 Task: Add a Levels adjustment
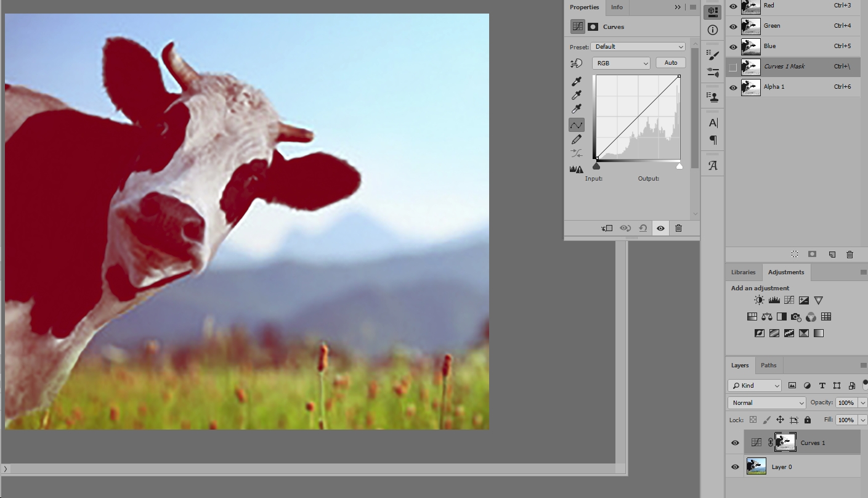pyautogui.click(x=774, y=300)
